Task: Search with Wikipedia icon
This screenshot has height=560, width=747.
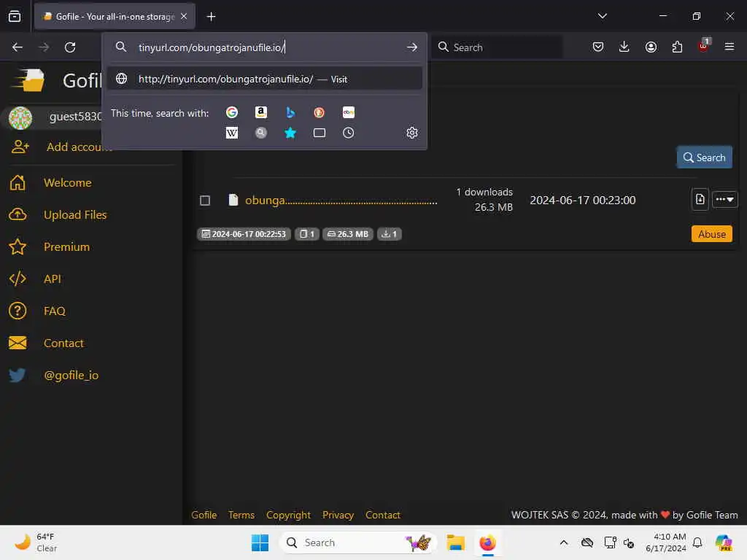Action: (x=232, y=133)
